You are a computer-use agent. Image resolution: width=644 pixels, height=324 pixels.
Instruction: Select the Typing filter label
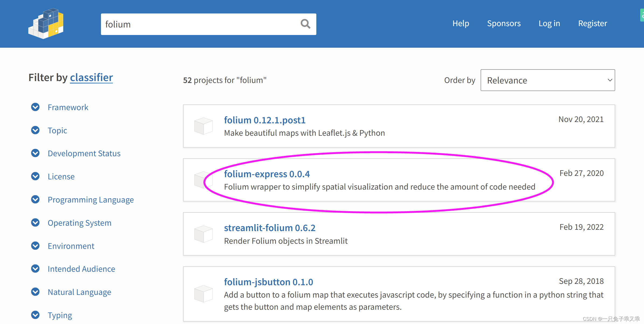pyautogui.click(x=60, y=315)
